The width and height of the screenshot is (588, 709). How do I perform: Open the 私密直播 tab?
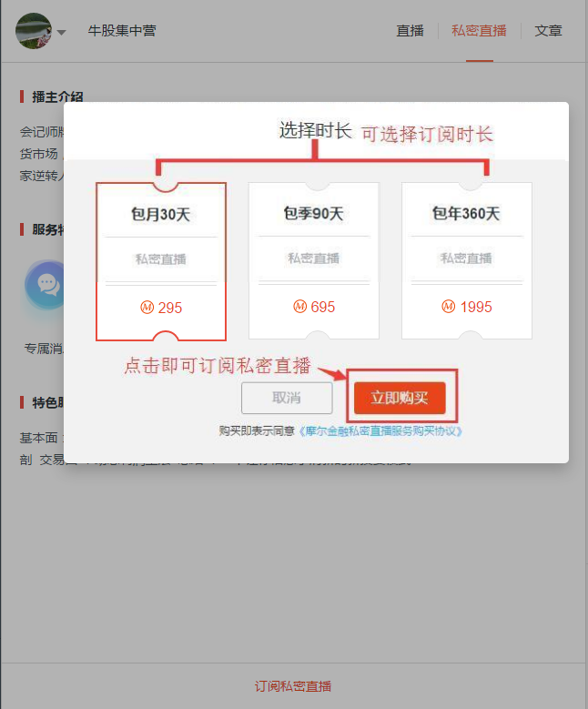point(479,31)
